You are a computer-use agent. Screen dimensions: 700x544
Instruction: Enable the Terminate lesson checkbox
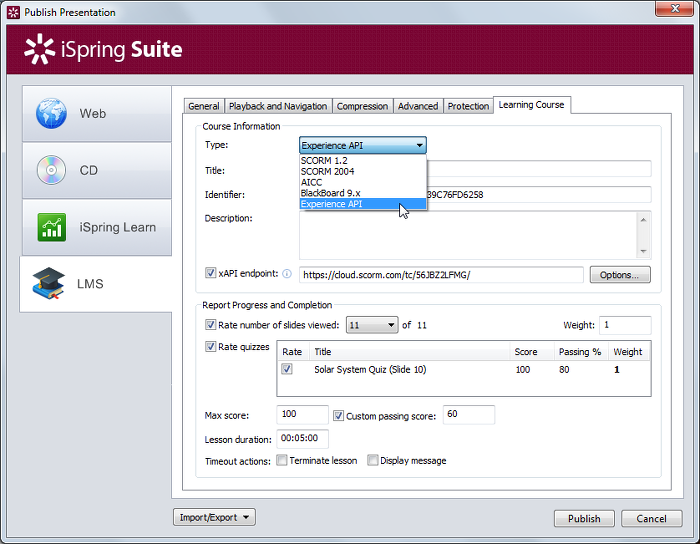[282, 461]
